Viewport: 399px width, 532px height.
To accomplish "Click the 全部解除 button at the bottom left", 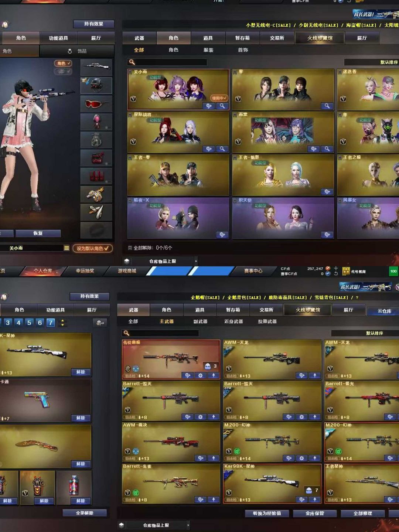I will pos(85,513).
